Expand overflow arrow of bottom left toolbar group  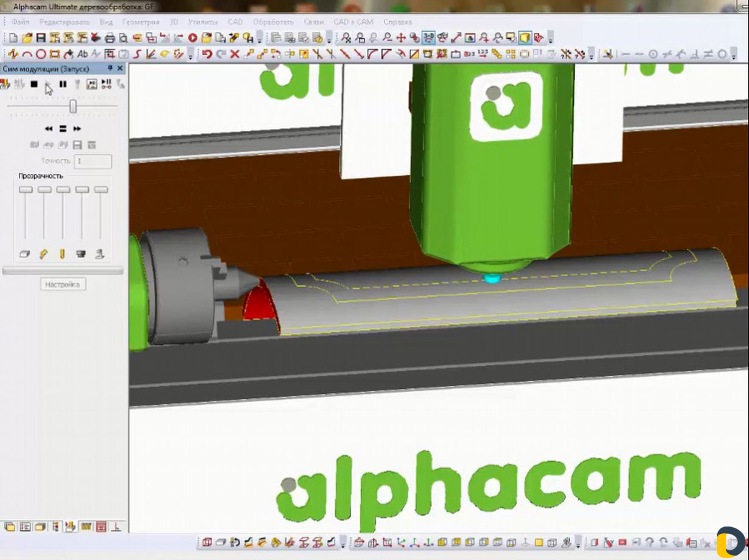coord(343,543)
